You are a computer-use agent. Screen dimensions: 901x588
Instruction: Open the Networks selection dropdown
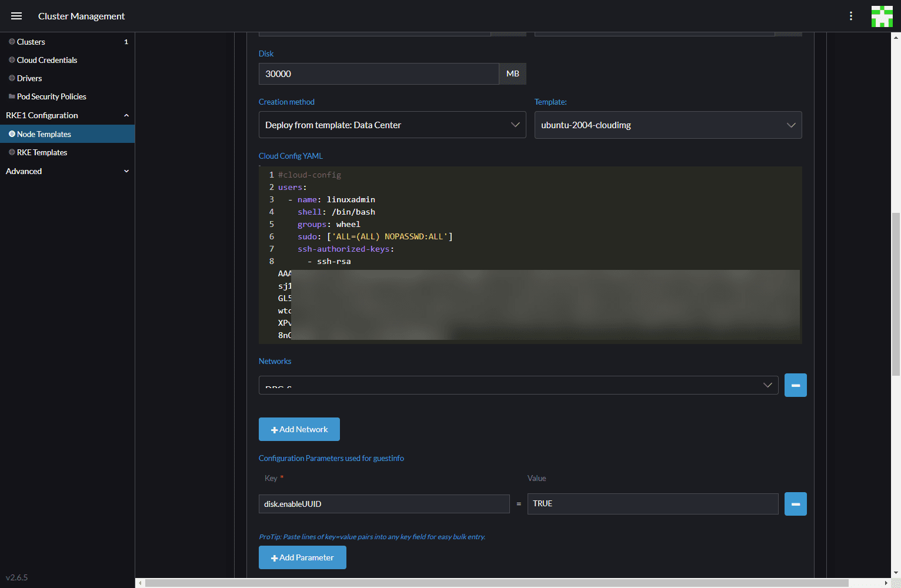click(x=518, y=385)
